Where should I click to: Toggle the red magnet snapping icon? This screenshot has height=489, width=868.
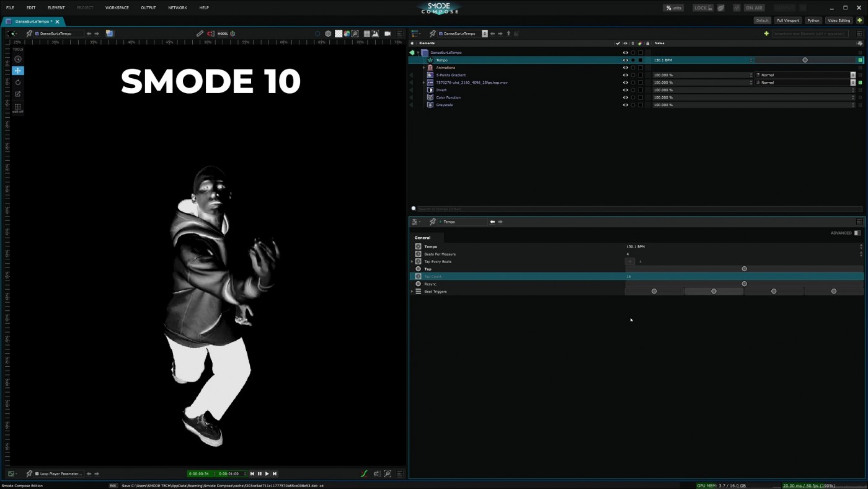coord(210,34)
